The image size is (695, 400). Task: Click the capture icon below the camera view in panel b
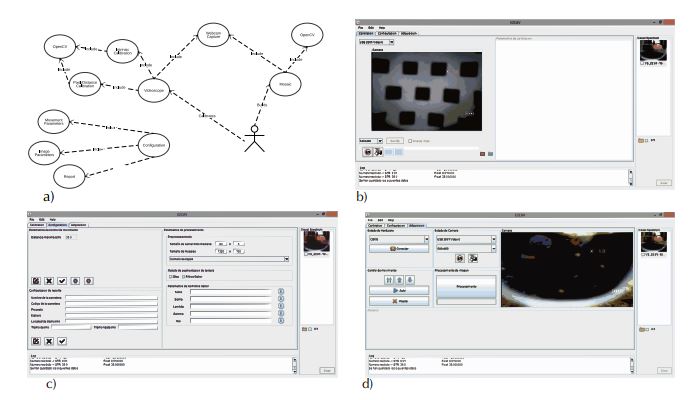(x=368, y=152)
